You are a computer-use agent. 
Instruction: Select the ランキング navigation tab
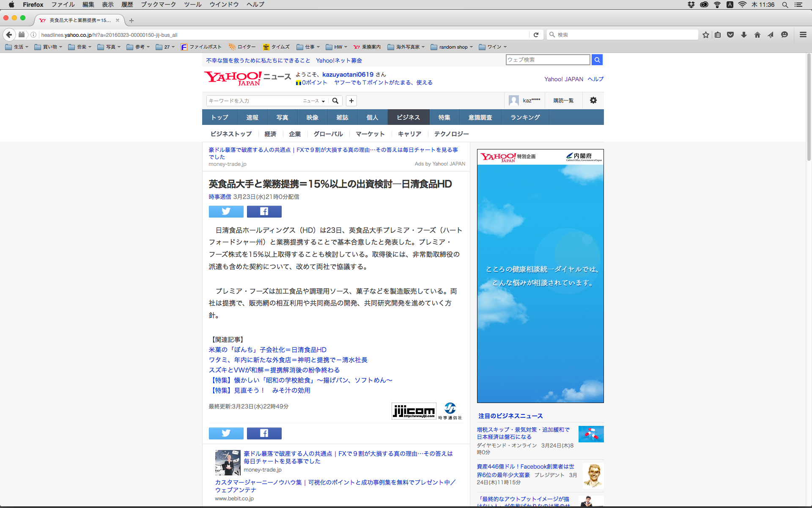(525, 117)
